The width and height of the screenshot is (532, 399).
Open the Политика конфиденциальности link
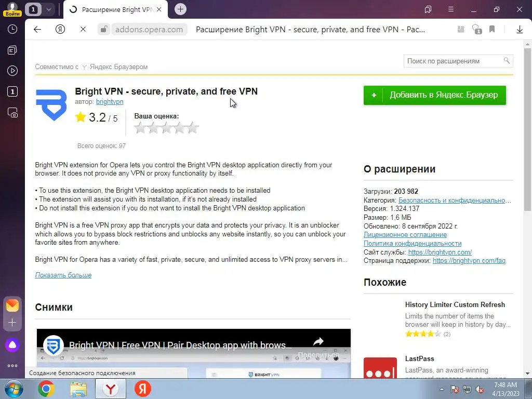coord(413,243)
